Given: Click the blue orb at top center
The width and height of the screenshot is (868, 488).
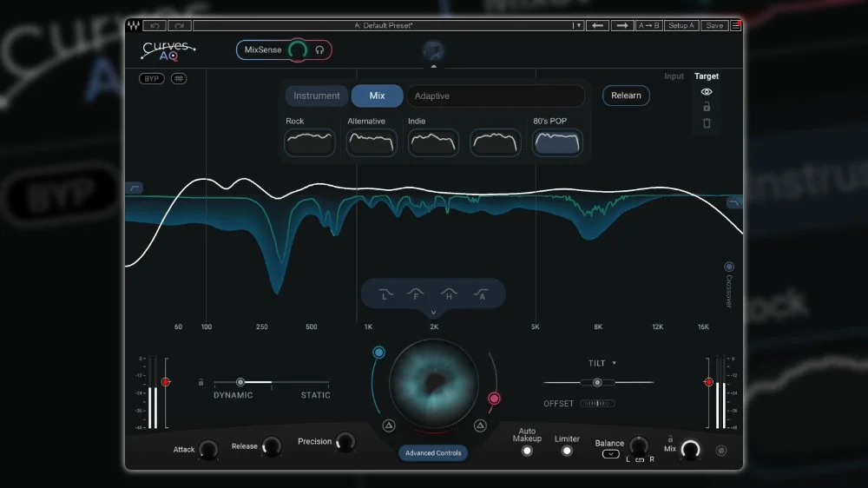Looking at the screenshot, I should 433,51.
